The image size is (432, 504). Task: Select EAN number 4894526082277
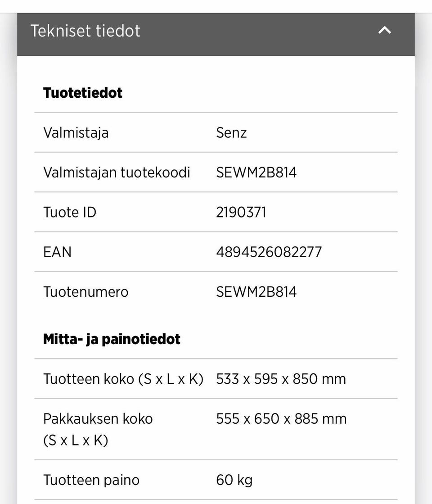pos(269,252)
